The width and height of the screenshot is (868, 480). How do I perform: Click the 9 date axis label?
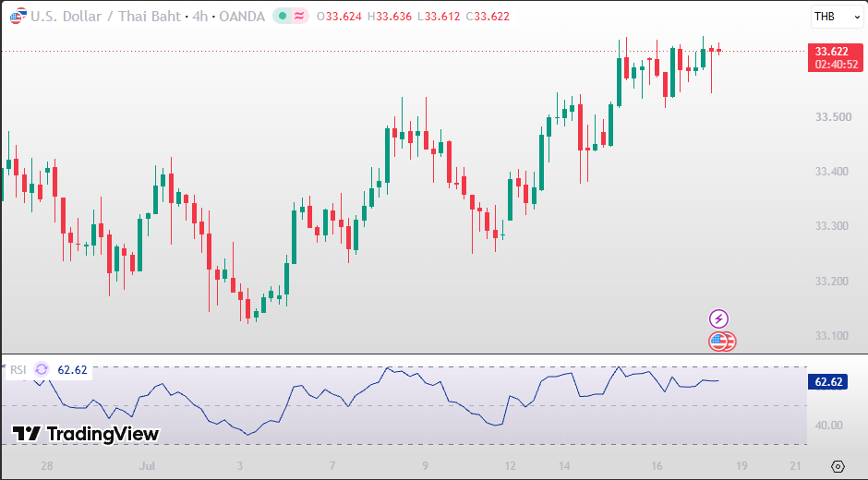coord(425,465)
